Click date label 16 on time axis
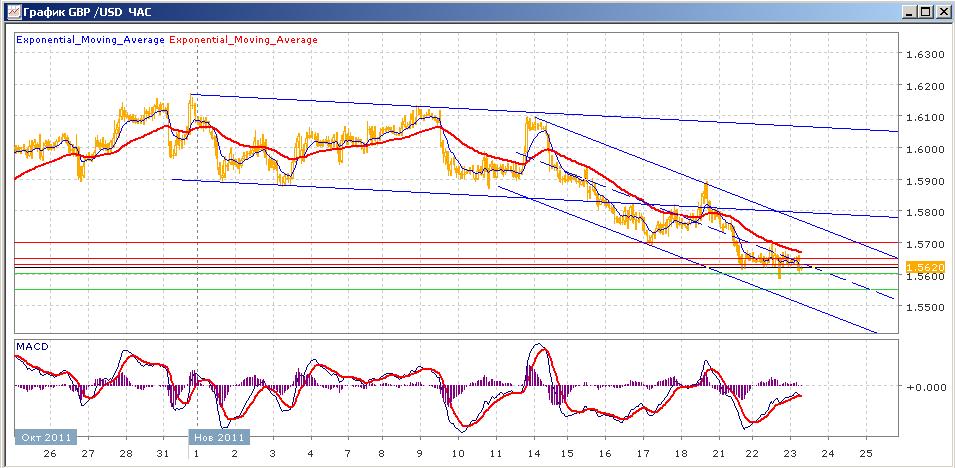This screenshot has height=468, width=955. tap(605, 454)
